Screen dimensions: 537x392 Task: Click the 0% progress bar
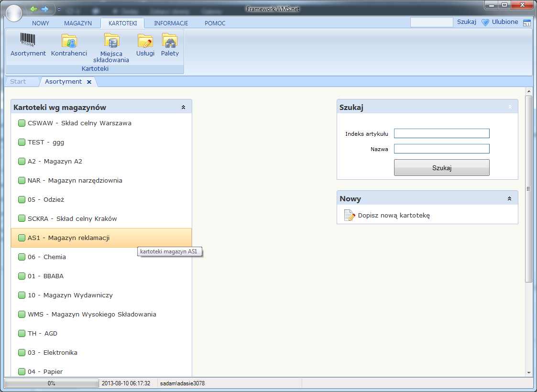(51, 383)
